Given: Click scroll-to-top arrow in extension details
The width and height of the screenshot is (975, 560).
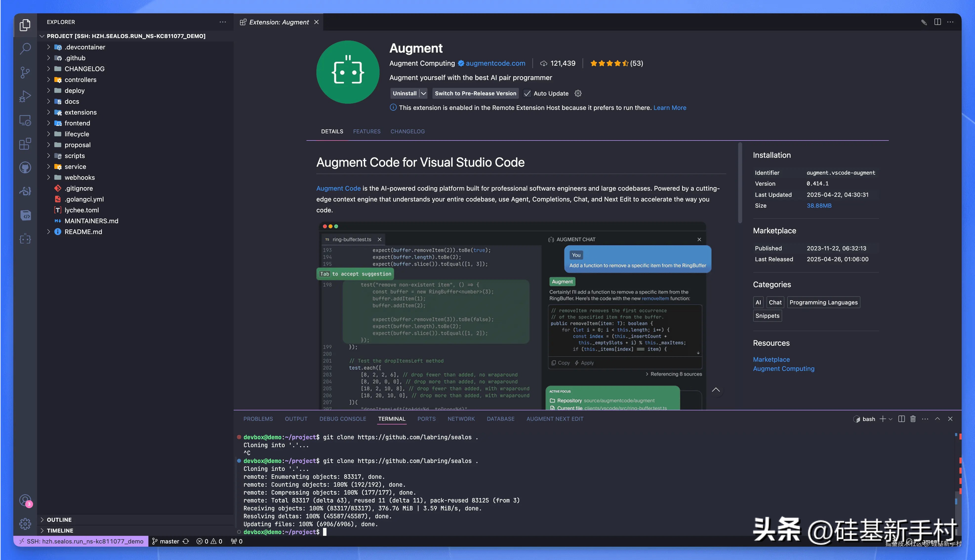Looking at the screenshot, I should [715, 390].
